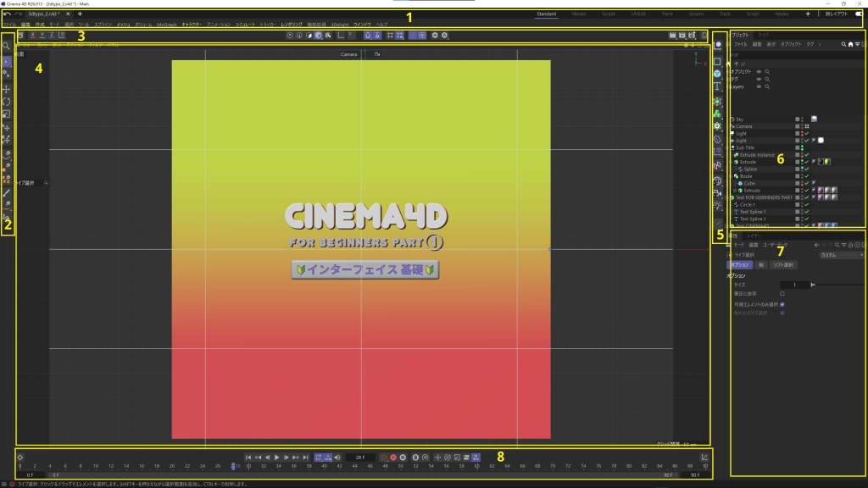Adjust the サイズ slider in Attributes
The image size is (868, 488).
pyautogui.click(x=838, y=285)
